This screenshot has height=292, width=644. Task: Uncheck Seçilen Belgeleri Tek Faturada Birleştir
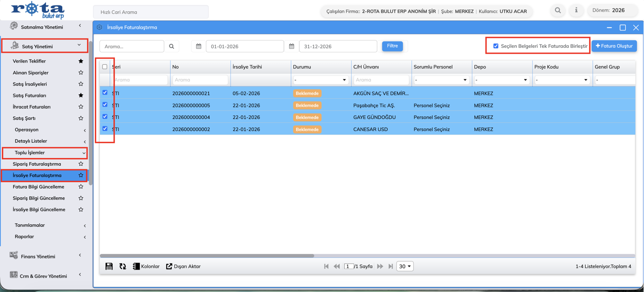click(x=496, y=46)
